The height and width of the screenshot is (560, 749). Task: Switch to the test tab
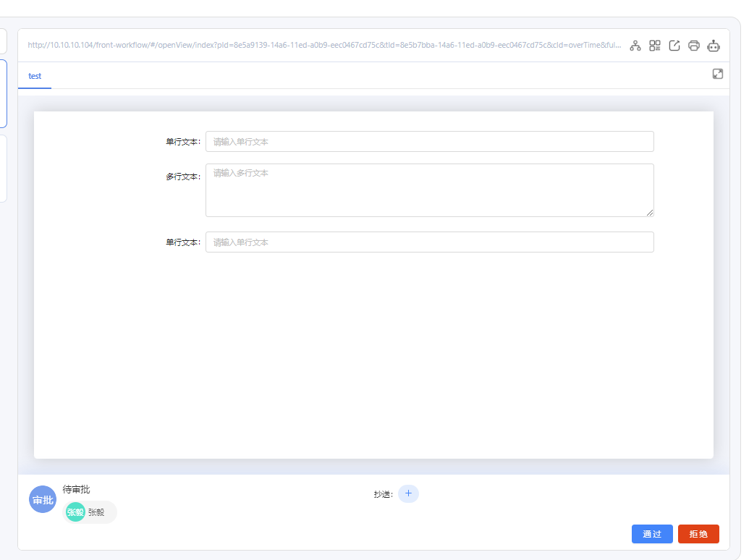35,76
